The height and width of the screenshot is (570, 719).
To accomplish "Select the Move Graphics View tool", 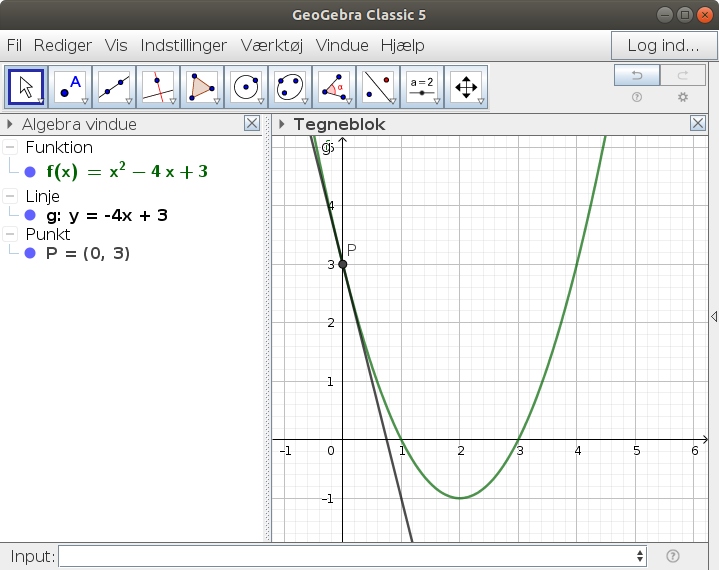I will 466,87.
